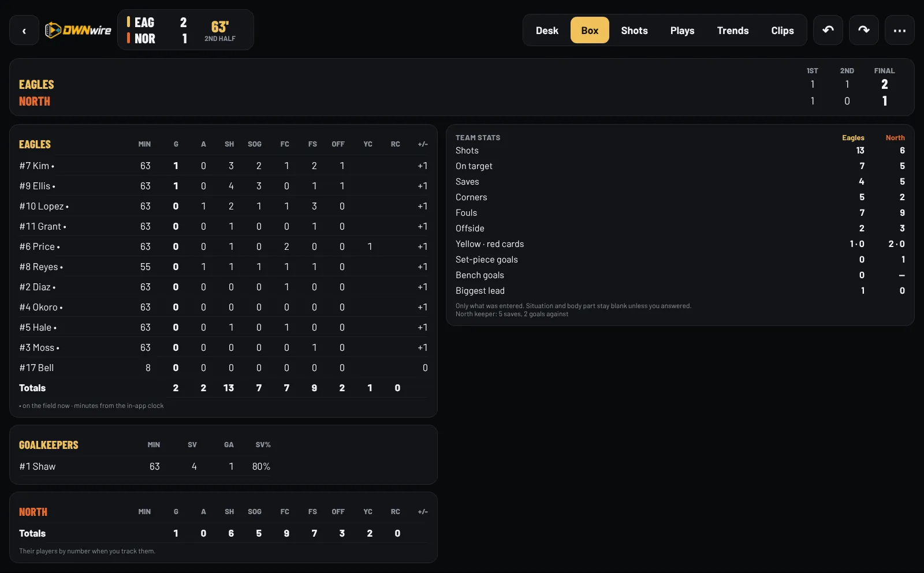Click the North table Totals label

32,533
